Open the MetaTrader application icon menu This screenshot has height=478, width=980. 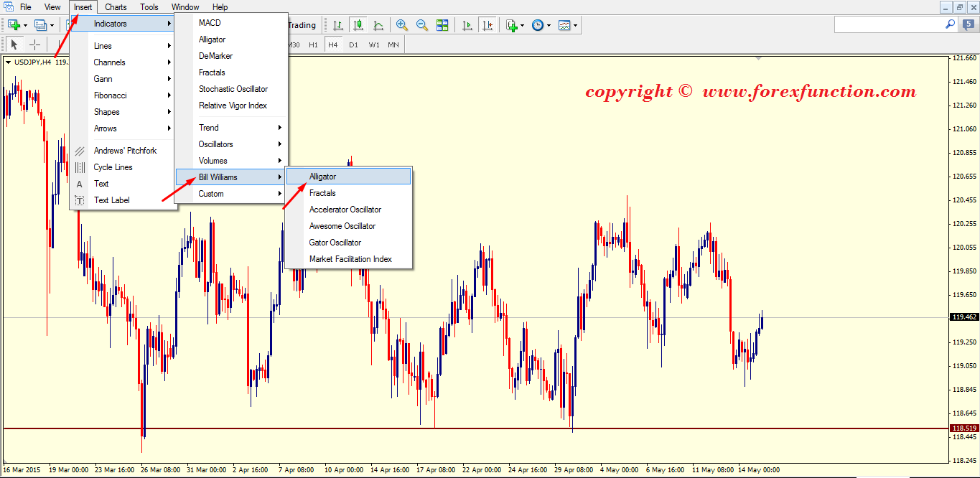(x=7, y=7)
